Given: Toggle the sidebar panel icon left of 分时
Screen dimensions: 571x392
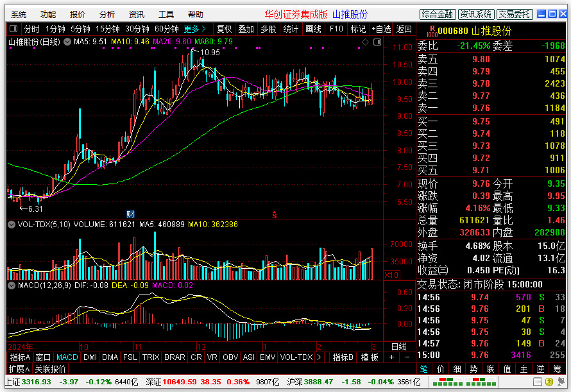Looking at the screenshot, I should (13, 28).
